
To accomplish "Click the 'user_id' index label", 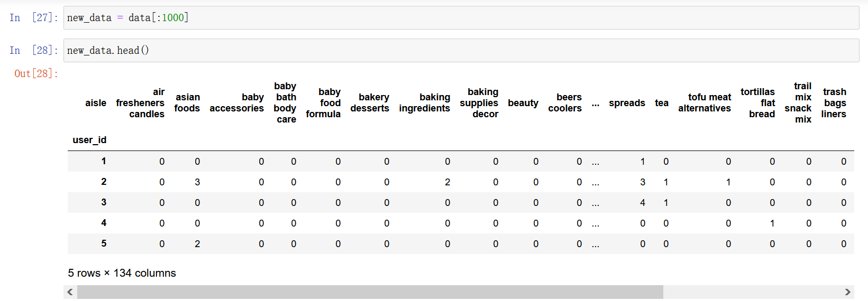I will (x=89, y=140).
